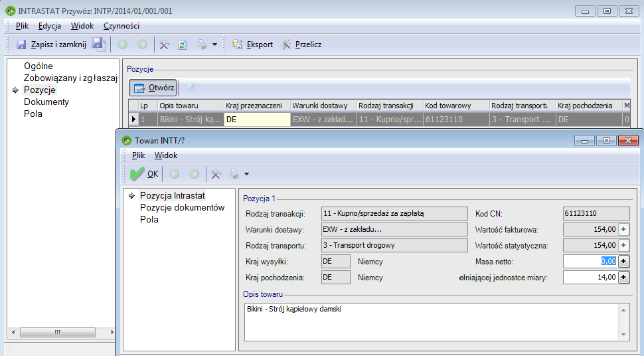Click the plus button beside Wartość fakturowa
Image resolution: width=644 pixels, height=356 pixels.
tap(623, 229)
